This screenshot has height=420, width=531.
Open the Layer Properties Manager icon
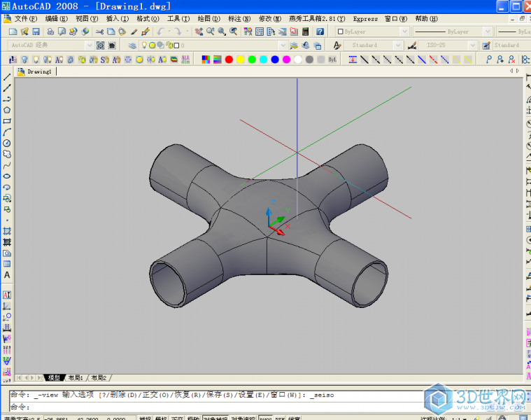point(132,45)
